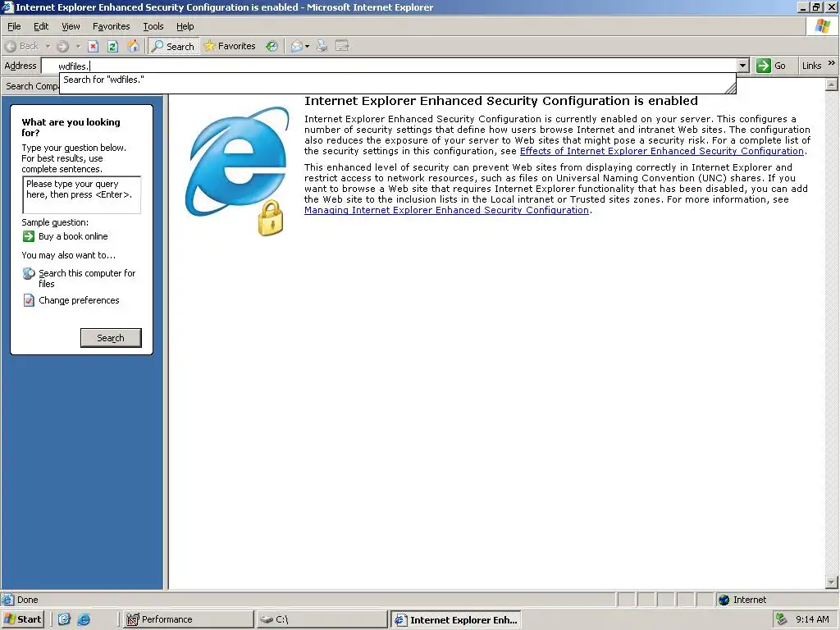840x630 pixels.
Task: Click the Search button in companion pane
Action: click(111, 338)
